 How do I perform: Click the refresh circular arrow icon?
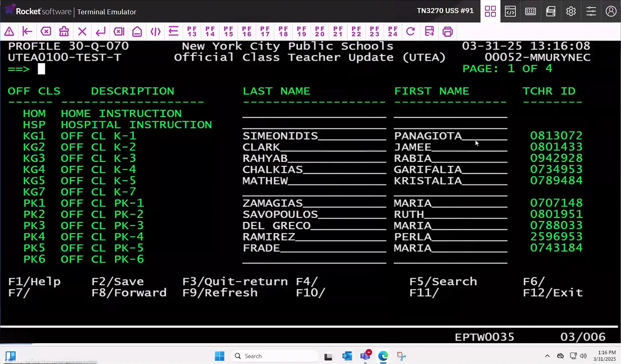(411, 32)
